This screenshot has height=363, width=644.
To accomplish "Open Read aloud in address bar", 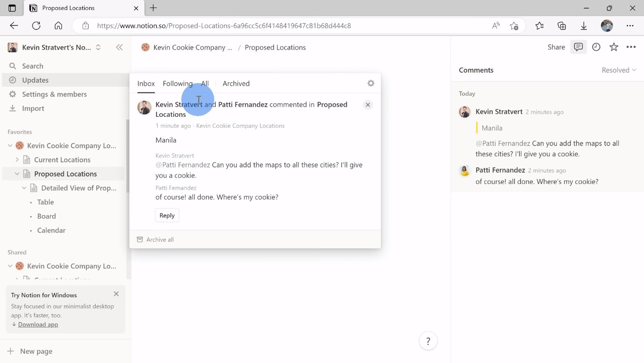I will [x=496, y=26].
